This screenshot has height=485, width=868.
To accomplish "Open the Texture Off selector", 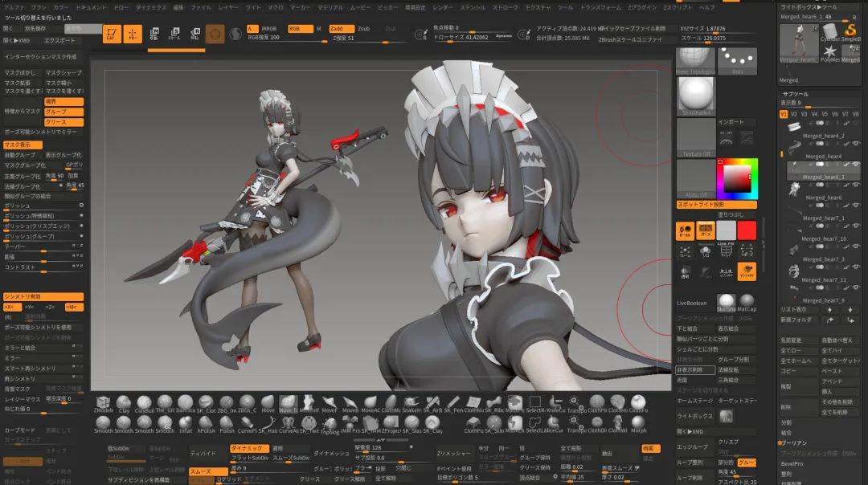I will 696,137.
